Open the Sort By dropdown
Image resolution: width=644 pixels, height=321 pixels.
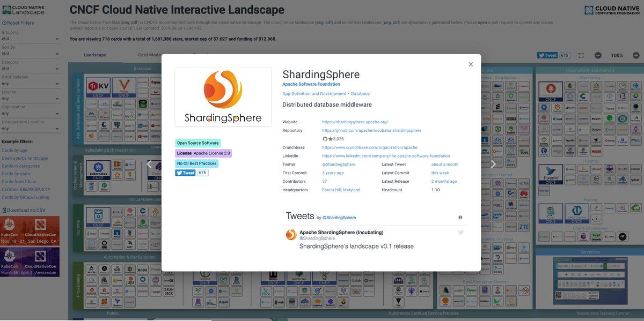[x=32, y=54]
